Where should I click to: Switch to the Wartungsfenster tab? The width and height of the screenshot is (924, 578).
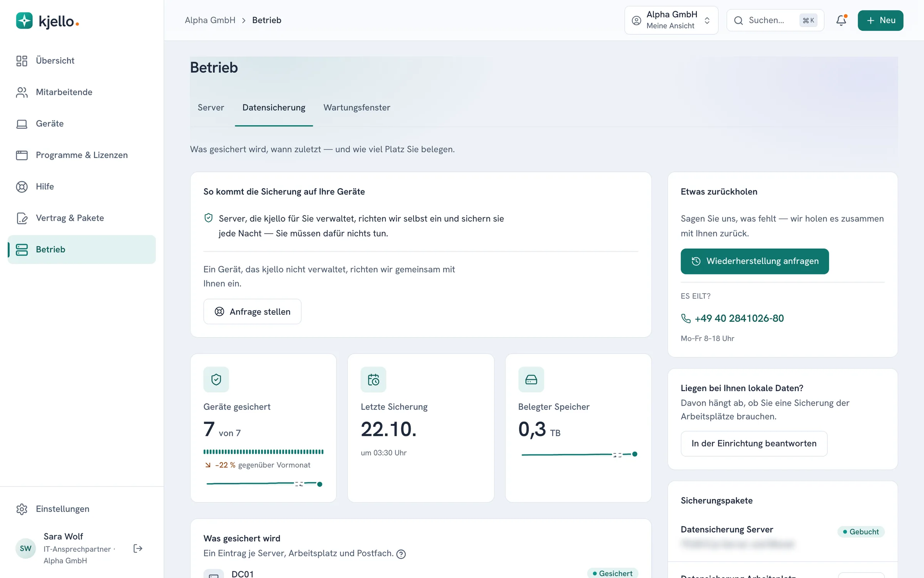pyautogui.click(x=357, y=108)
